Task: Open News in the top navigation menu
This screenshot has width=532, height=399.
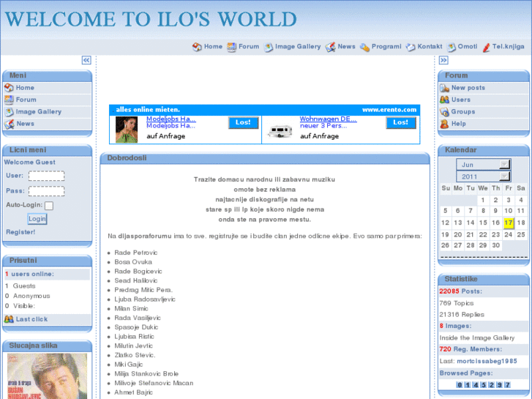Action: pyautogui.click(x=346, y=47)
